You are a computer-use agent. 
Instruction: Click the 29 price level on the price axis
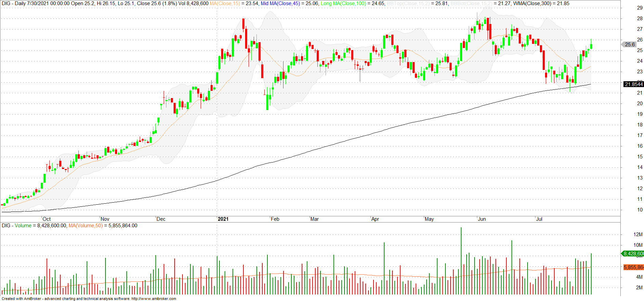click(640, 8)
